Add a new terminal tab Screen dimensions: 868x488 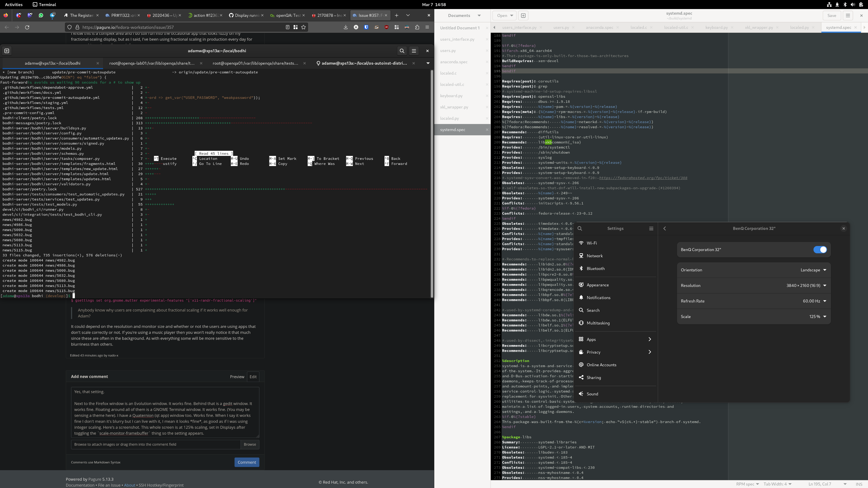(x=7, y=51)
